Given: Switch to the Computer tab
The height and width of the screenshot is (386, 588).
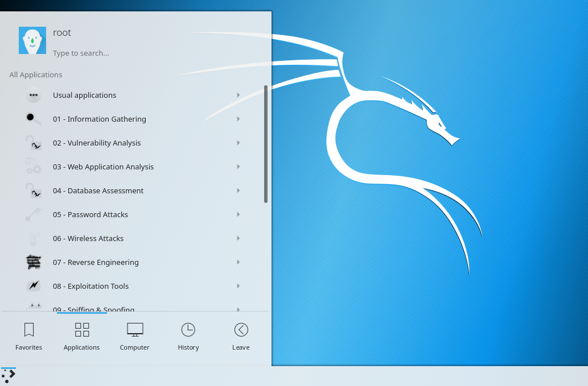Looking at the screenshot, I should (135, 337).
